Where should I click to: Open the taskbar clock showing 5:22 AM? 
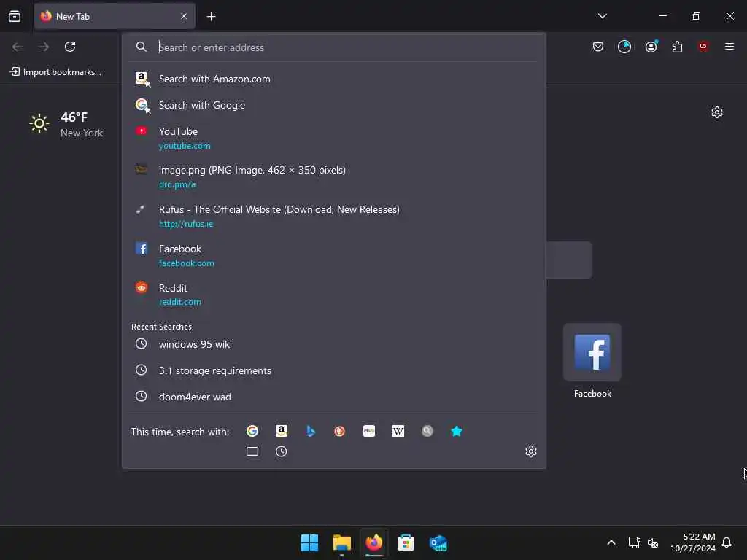tap(693, 542)
